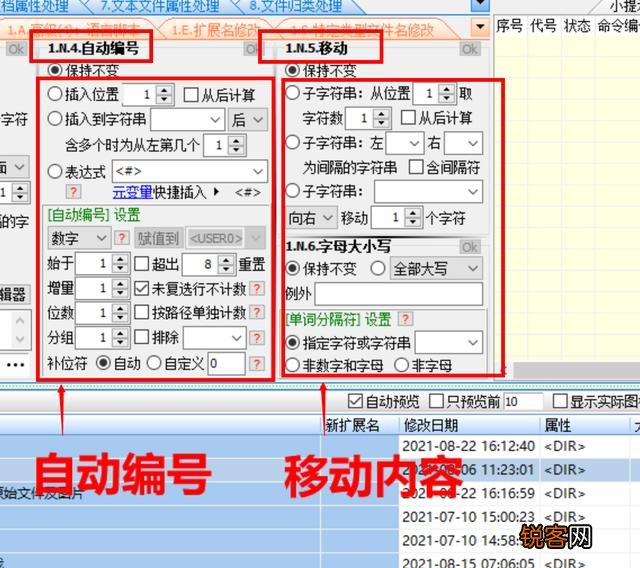Click 只预览前 count field
Viewport: 640px width, 568px height.
(x=523, y=402)
